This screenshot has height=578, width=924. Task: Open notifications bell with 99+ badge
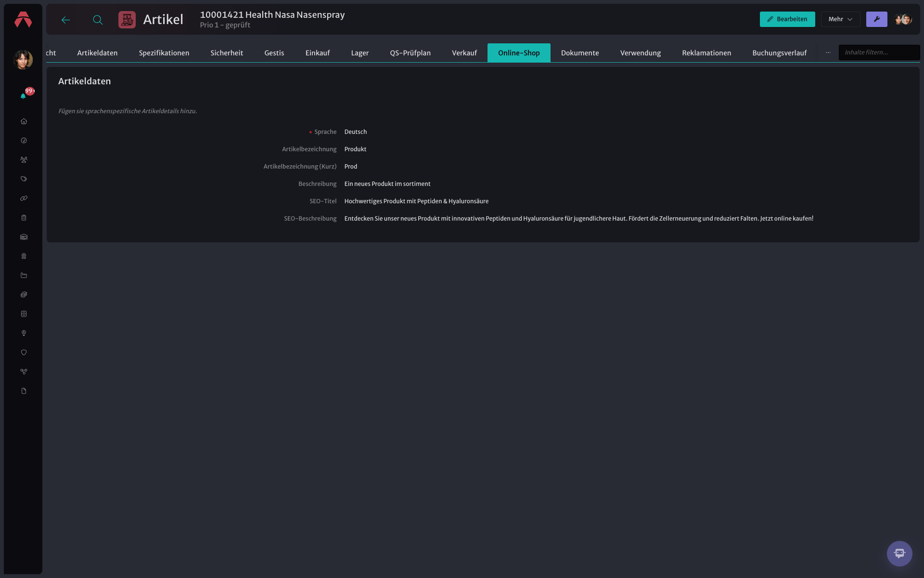pyautogui.click(x=23, y=96)
